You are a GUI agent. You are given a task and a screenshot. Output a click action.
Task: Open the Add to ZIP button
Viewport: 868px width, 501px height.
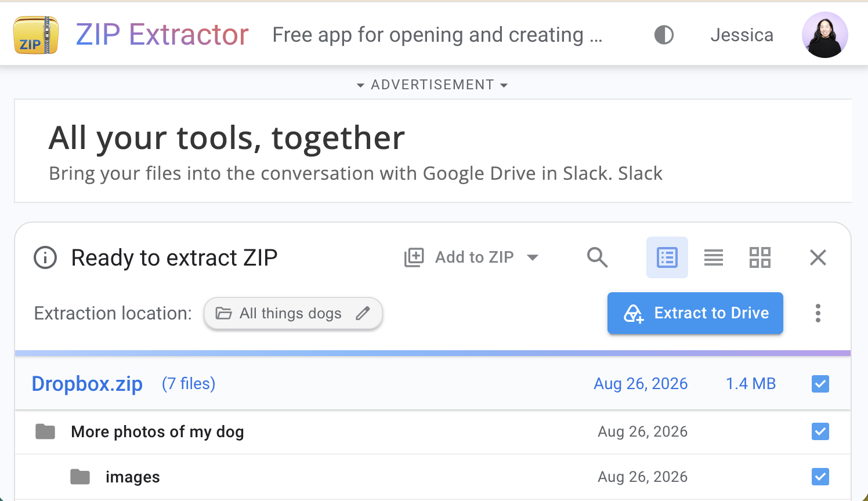click(x=472, y=257)
